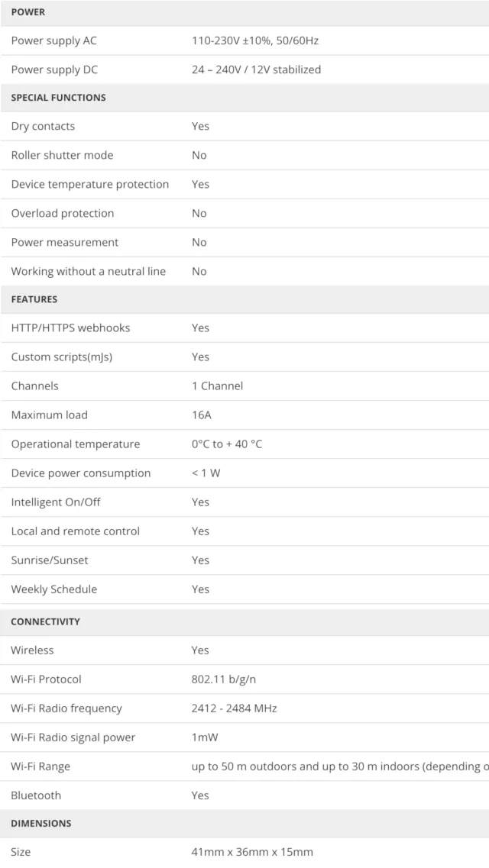The width and height of the screenshot is (489, 868).
Task: Click the CONNECTIVITY section header
Action: tap(45, 621)
